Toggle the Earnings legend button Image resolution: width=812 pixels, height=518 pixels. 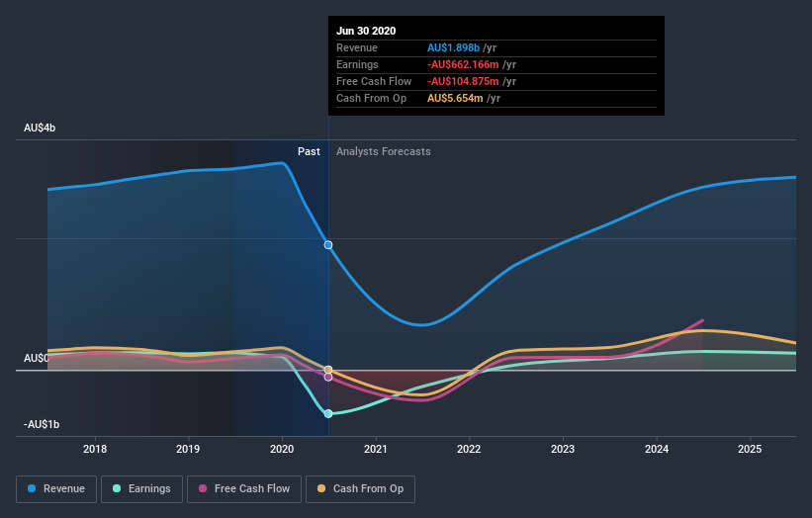(x=141, y=489)
